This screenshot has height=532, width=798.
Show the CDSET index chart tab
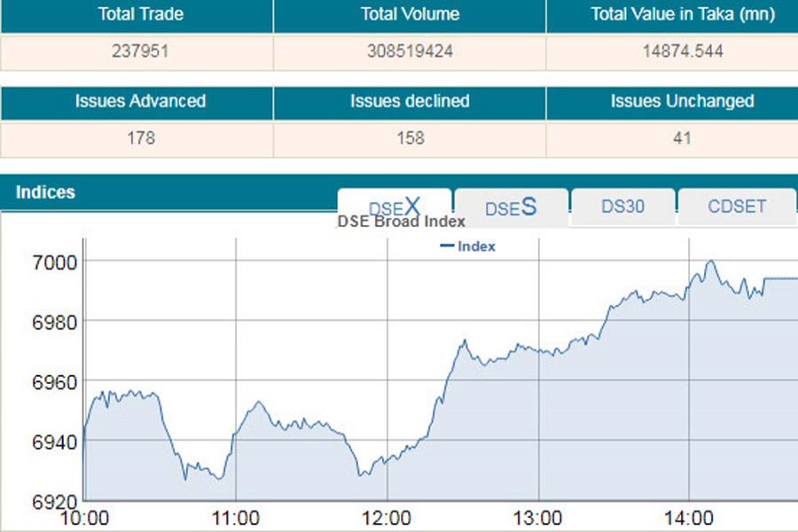pos(737,207)
